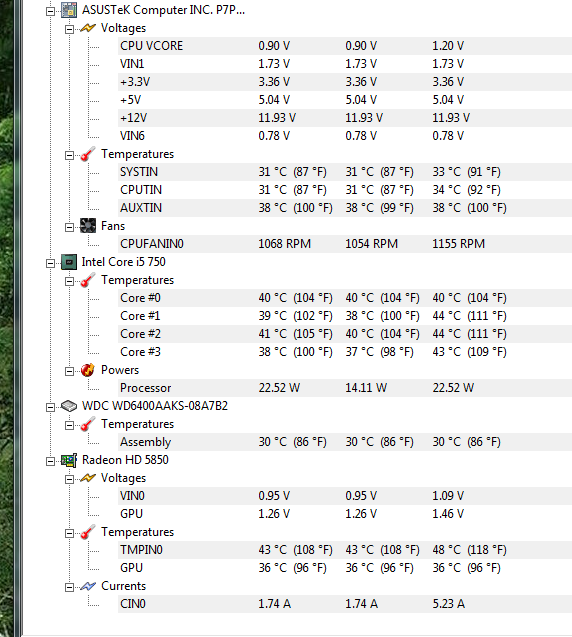The width and height of the screenshot is (572, 637).
Task: Select the Radeon GPU voltage row label
Action: (131, 514)
